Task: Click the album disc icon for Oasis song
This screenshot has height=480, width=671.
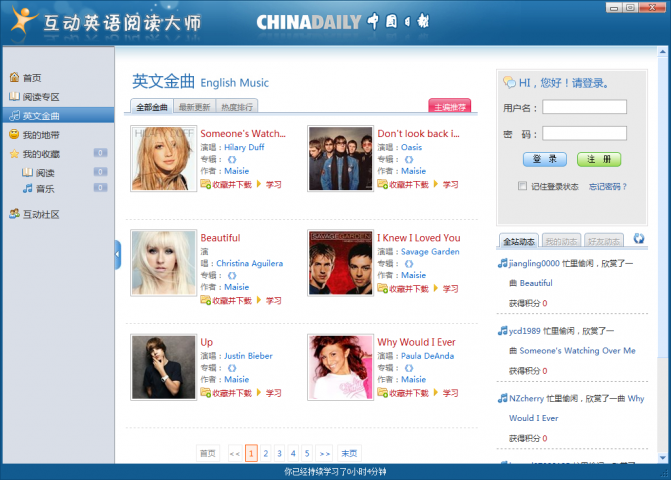Action: pyautogui.click(x=409, y=160)
